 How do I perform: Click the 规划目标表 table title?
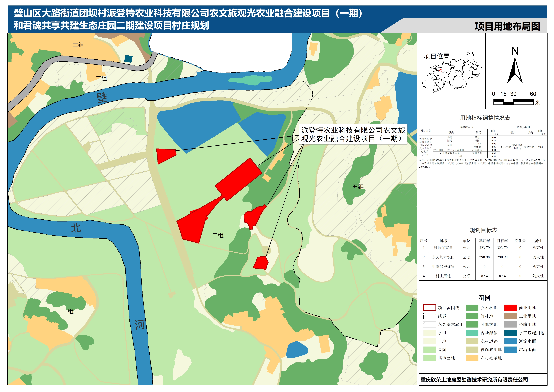pyautogui.click(x=483, y=230)
